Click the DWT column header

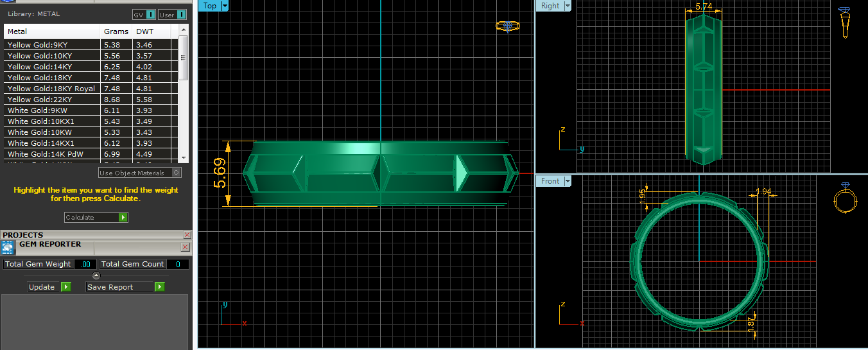(x=145, y=31)
